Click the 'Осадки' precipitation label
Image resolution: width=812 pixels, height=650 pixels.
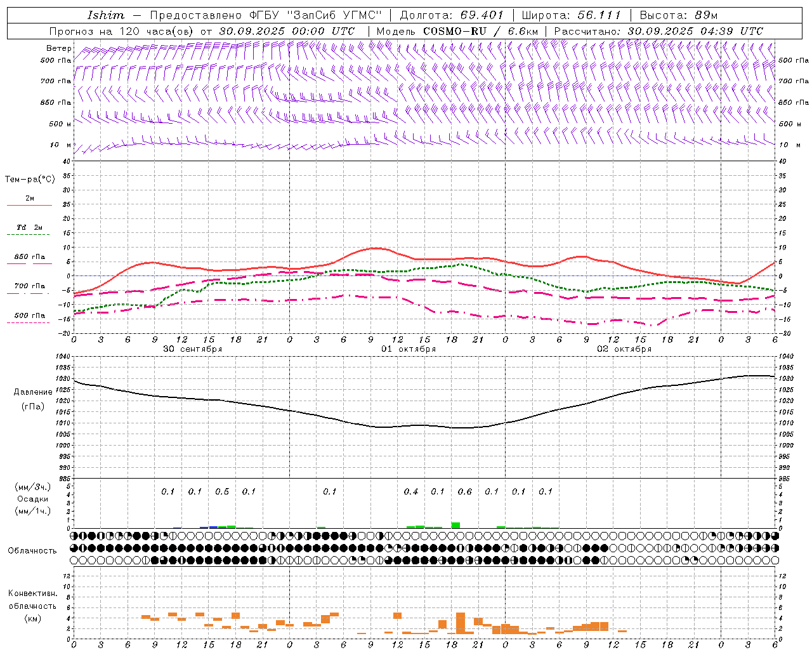coord(33,499)
